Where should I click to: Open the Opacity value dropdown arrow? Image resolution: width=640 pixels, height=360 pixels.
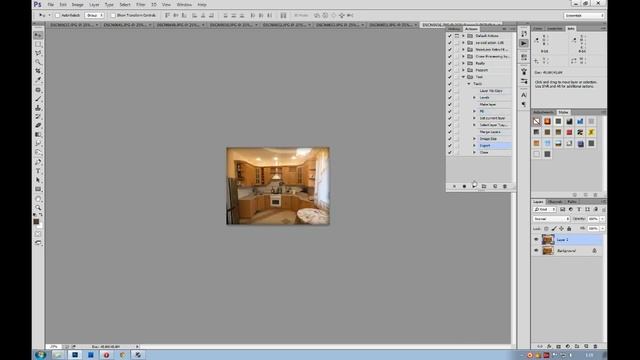pos(602,219)
